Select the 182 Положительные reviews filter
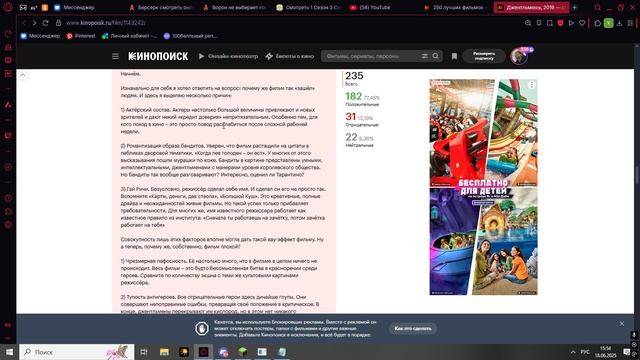The width and height of the screenshot is (640, 360). 362,99
